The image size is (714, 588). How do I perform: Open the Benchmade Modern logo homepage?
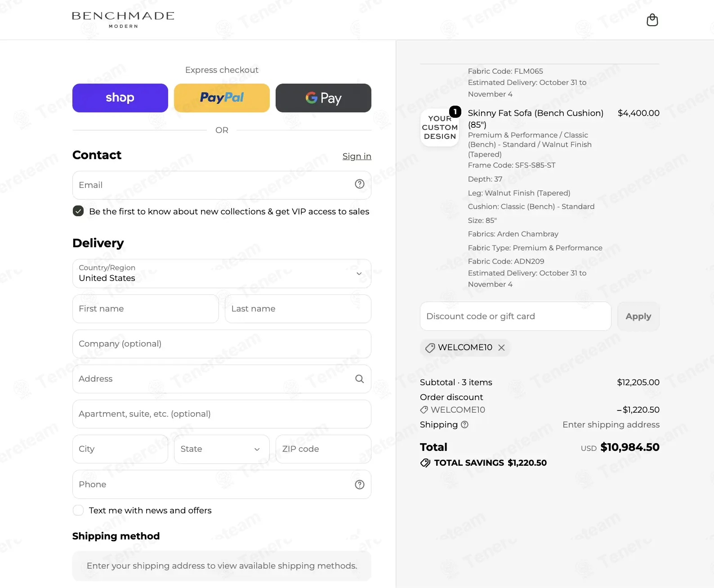pyautogui.click(x=123, y=20)
